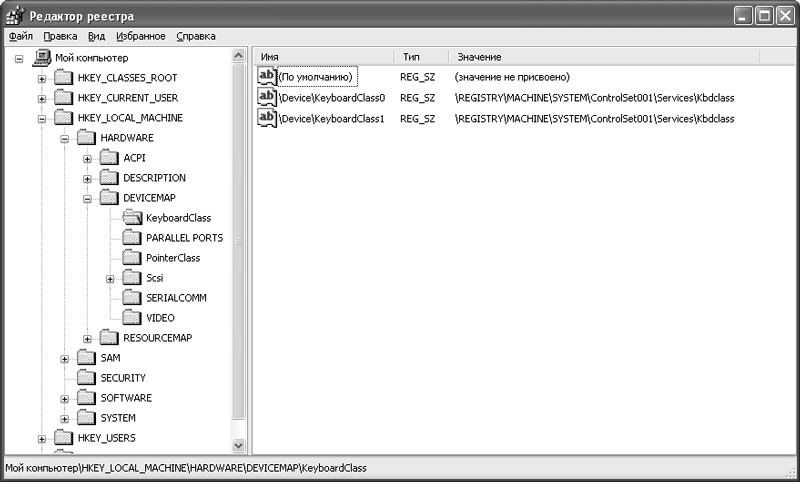This screenshot has width=800, height=482.
Task: Open the Вид menu
Action: (x=96, y=36)
